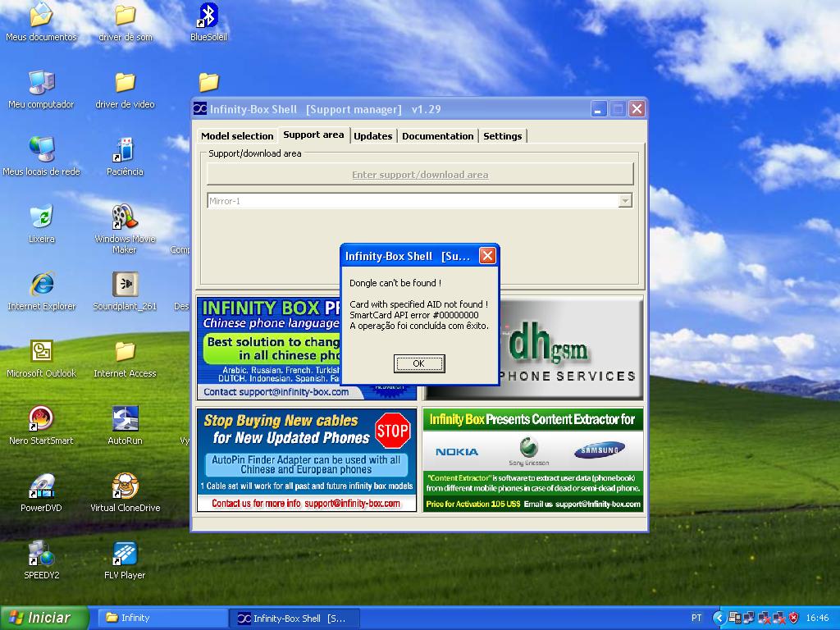The image size is (840, 630).
Task: Open the Updates tab
Action: pyautogui.click(x=373, y=136)
